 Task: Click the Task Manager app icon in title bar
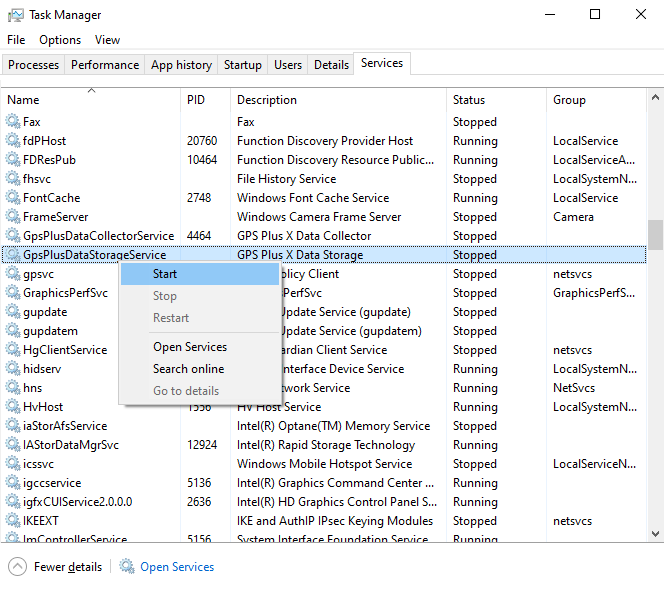pyautogui.click(x=14, y=15)
